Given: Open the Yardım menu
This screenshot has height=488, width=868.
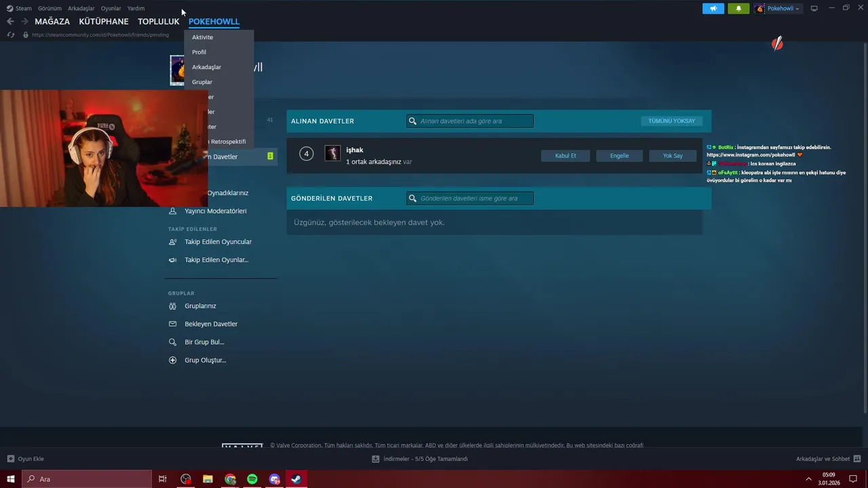Looking at the screenshot, I should tap(136, 8).
